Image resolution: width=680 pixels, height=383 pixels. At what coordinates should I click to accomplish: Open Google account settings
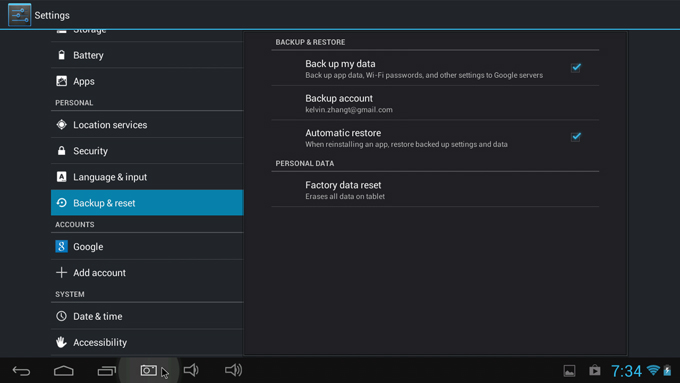(147, 246)
